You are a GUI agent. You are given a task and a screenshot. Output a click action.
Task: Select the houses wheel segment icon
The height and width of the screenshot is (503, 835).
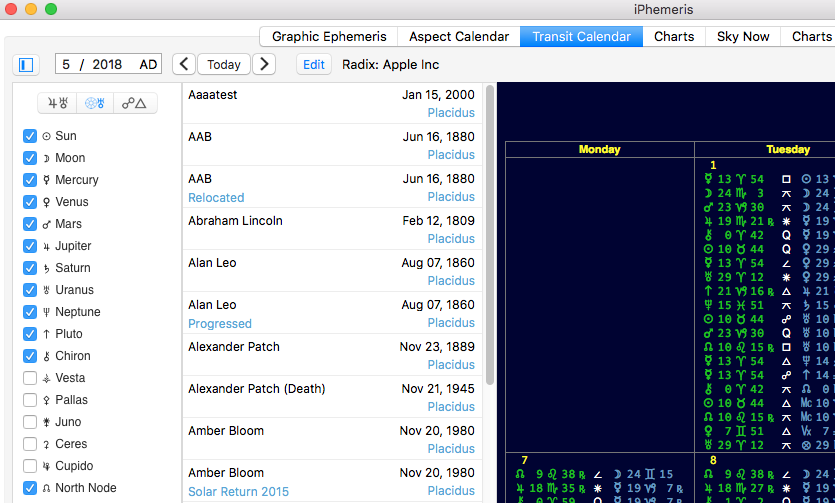pyautogui.click(x=95, y=103)
